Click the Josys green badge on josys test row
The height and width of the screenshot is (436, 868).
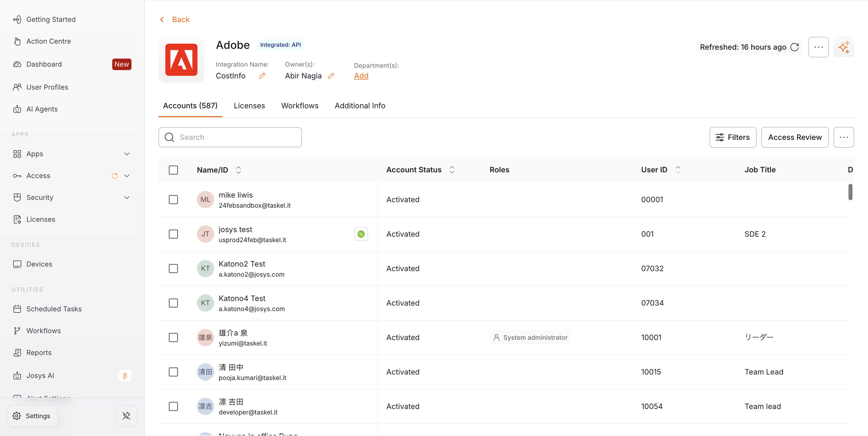click(x=361, y=234)
